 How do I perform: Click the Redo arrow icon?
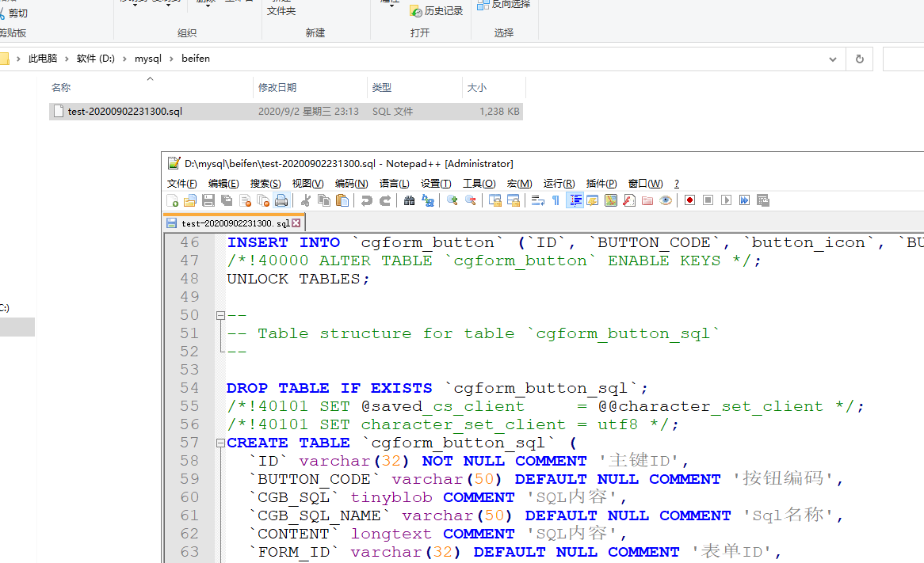(385, 201)
